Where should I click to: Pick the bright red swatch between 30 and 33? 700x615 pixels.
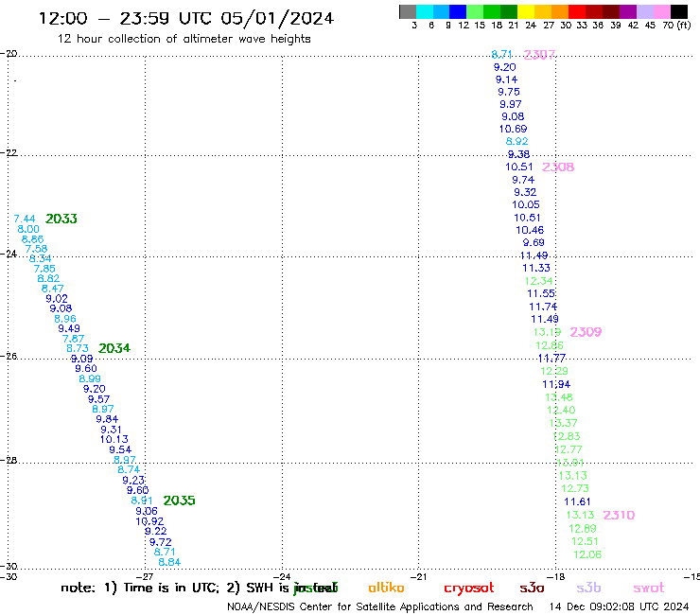tap(577, 11)
